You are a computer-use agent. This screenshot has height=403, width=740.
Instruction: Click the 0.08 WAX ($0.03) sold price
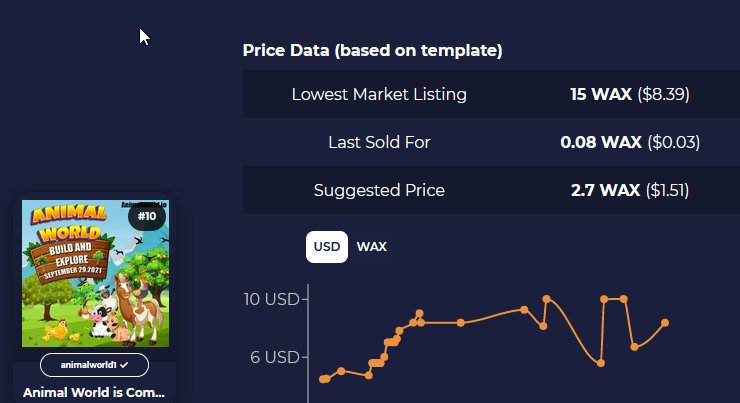pyautogui.click(x=630, y=143)
